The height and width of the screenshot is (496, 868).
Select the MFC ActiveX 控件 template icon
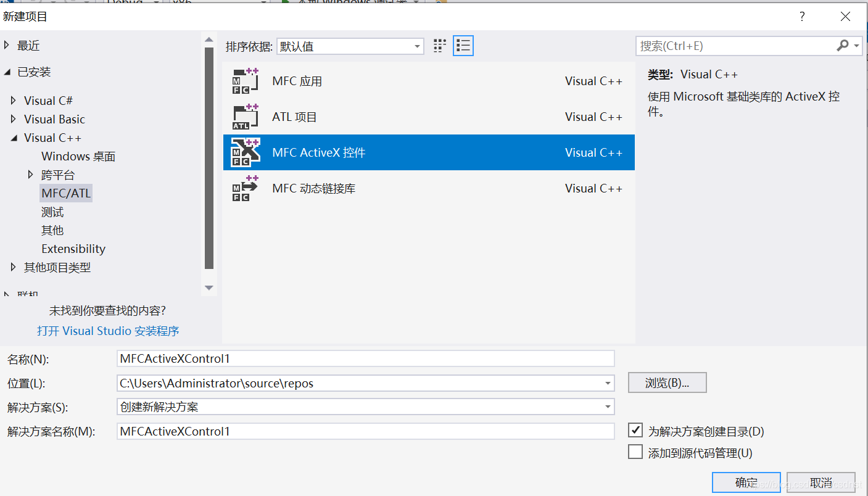click(x=245, y=152)
